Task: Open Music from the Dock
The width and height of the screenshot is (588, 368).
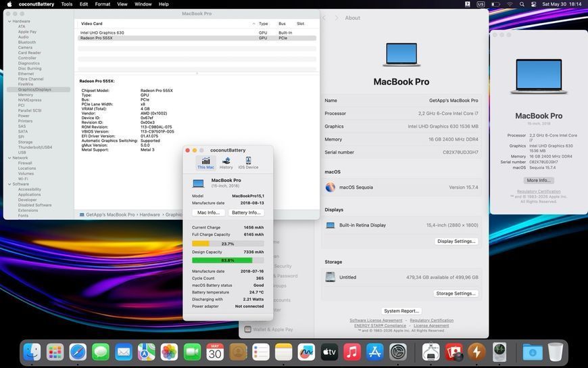Action: (352, 352)
